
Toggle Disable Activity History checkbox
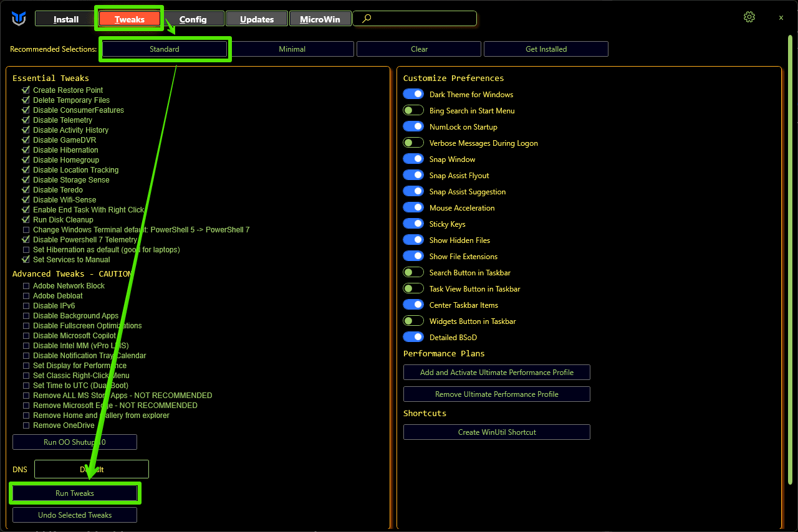click(x=26, y=130)
